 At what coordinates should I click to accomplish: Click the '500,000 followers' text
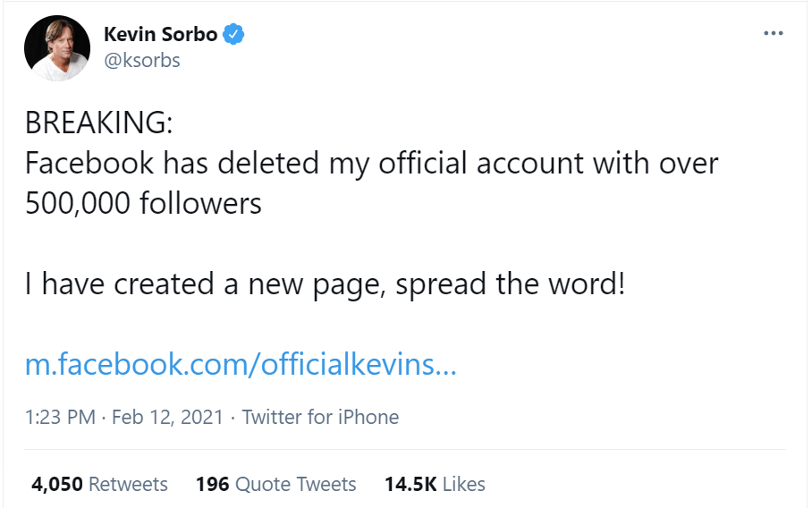pos(143,204)
